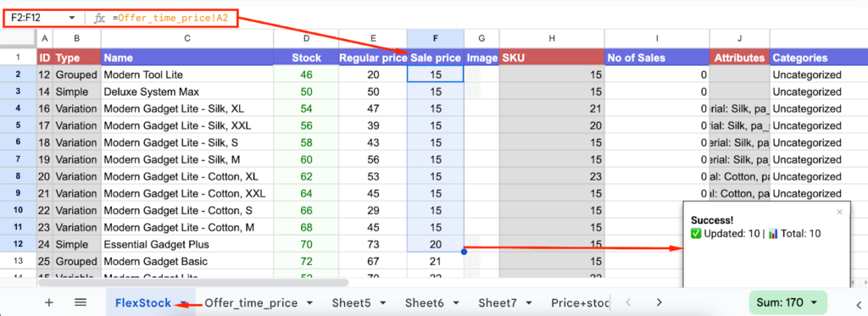Select the Essential Gadget Plus cell
The height and width of the screenshot is (316, 868).
click(187, 244)
